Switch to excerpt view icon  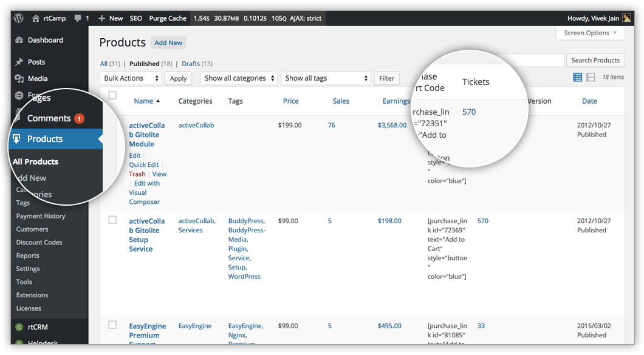point(590,77)
